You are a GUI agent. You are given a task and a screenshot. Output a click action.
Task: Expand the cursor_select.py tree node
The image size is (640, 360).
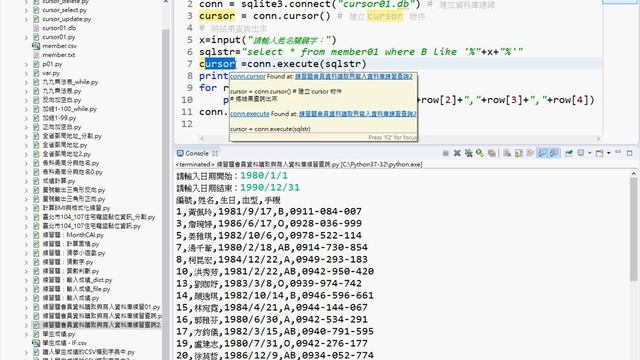click(x=27, y=10)
